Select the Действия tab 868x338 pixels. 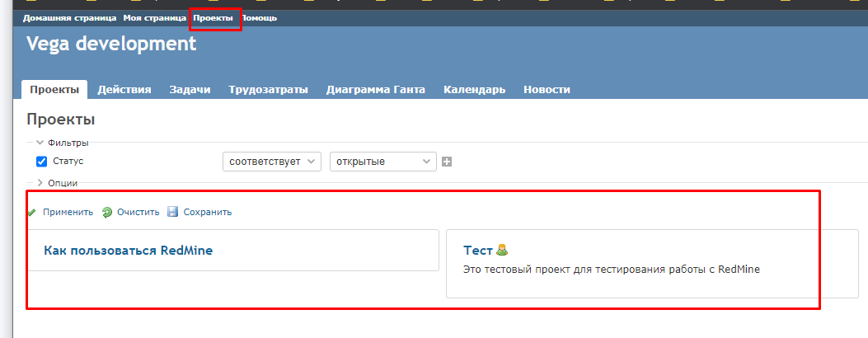pyautogui.click(x=124, y=90)
